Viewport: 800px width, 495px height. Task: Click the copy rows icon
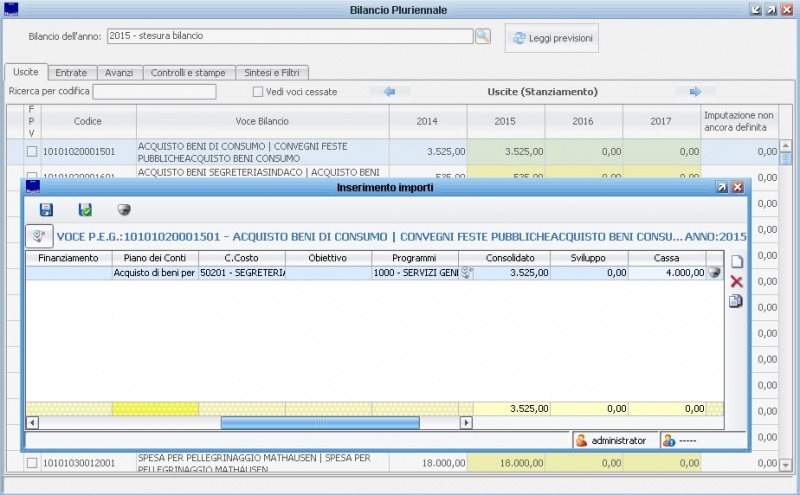[736, 301]
